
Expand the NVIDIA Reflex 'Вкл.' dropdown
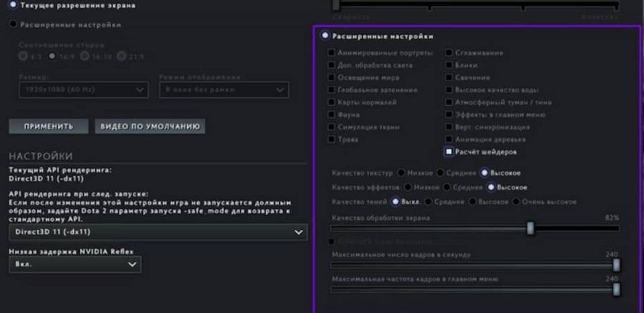tap(74, 265)
